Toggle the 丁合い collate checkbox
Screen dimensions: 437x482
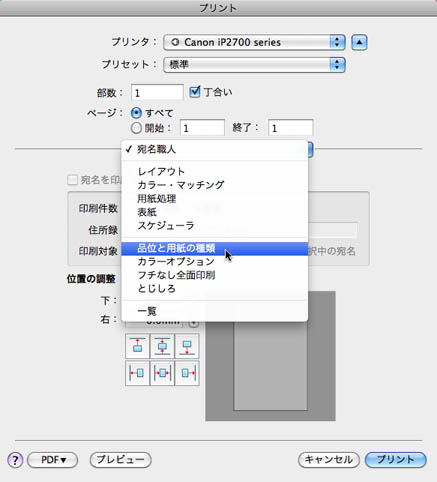click(195, 92)
